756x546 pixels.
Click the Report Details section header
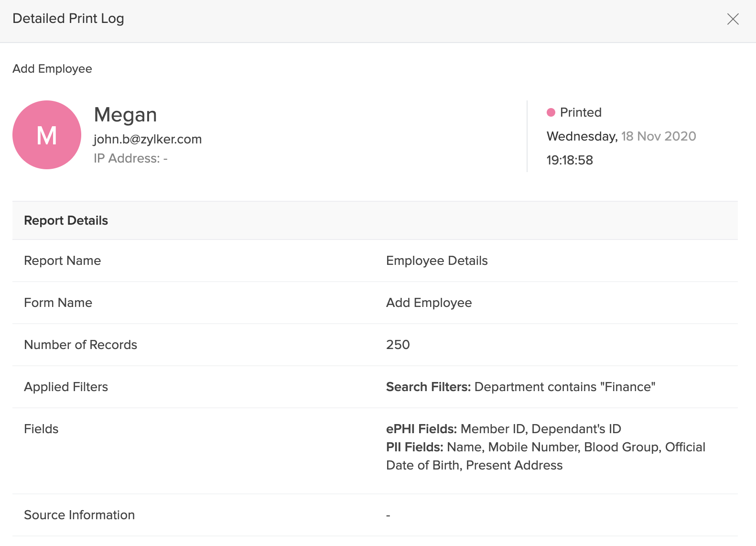[66, 220]
